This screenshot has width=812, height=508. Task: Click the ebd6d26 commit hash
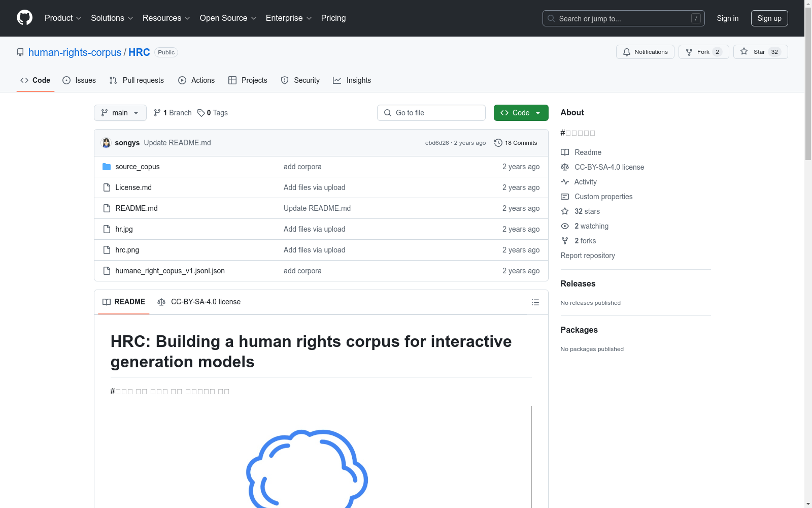437,143
